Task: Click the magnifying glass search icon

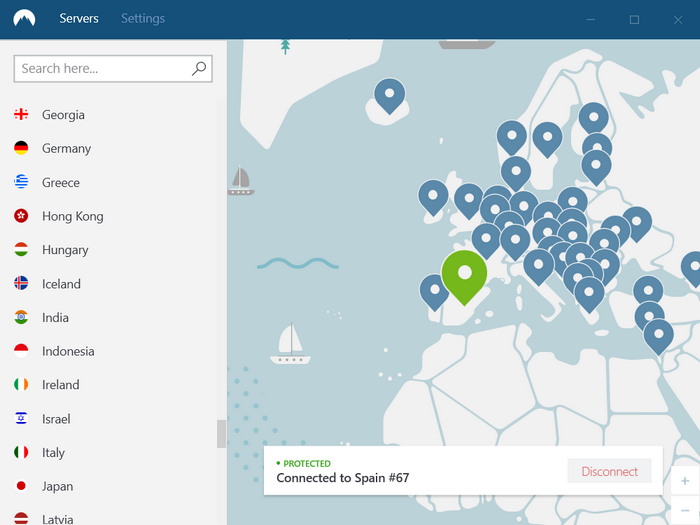Action: pos(199,68)
